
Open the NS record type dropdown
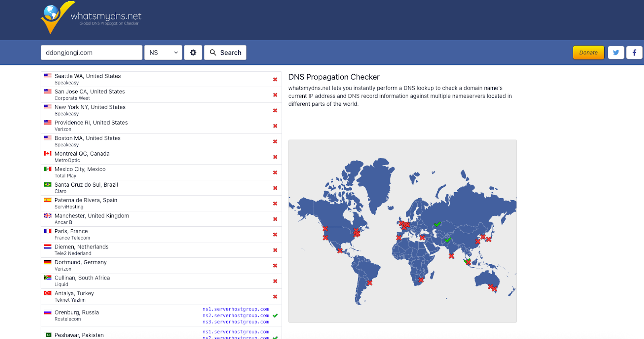point(163,53)
